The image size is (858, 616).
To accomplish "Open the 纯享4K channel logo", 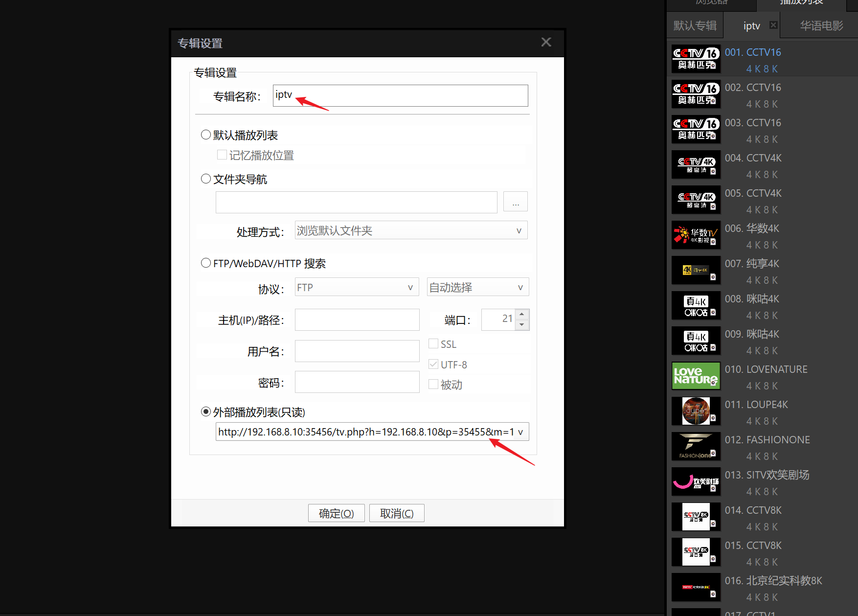I will pos(696,271).
